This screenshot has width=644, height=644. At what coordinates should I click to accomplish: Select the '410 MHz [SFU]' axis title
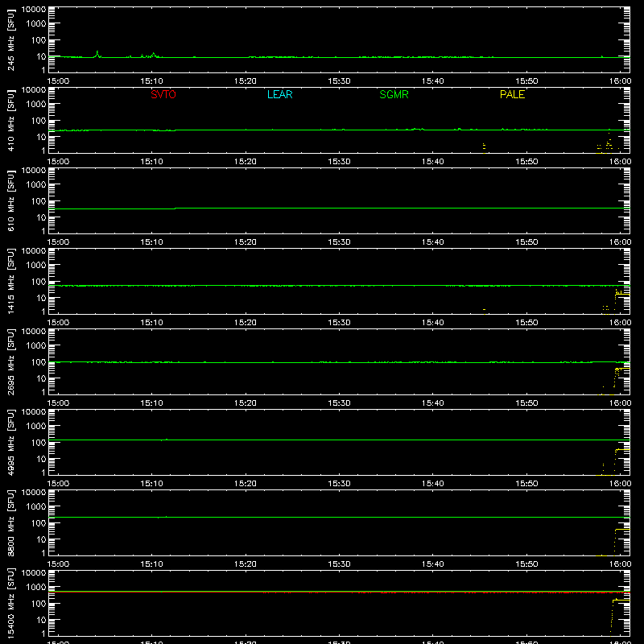tap(11, 121)
